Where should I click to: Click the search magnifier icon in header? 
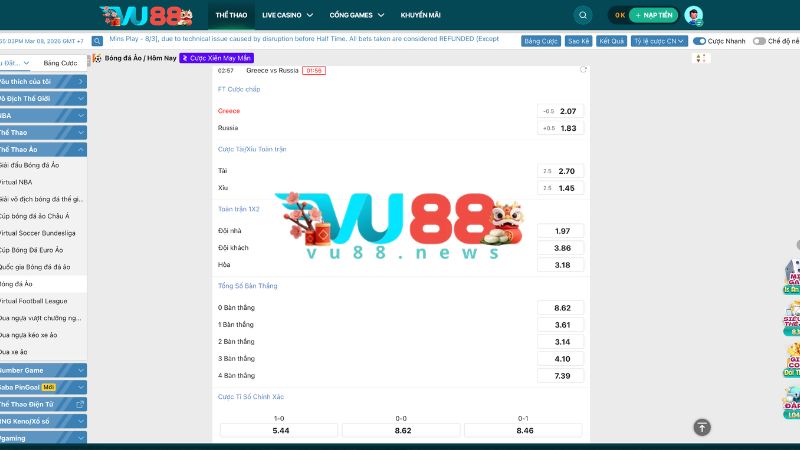tap(583, 15)
